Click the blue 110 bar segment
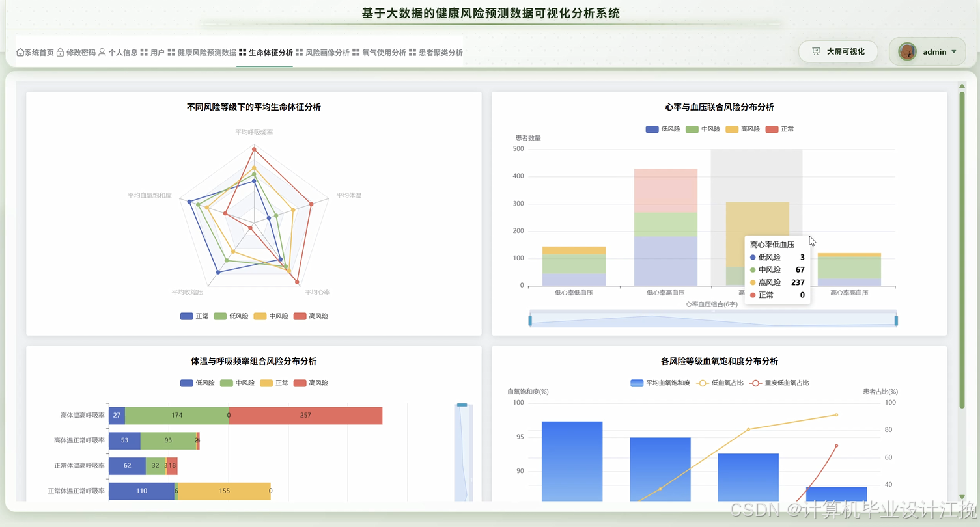Image resolution: width=980 pixels, height=527 pixels. [x=142, y=491]
